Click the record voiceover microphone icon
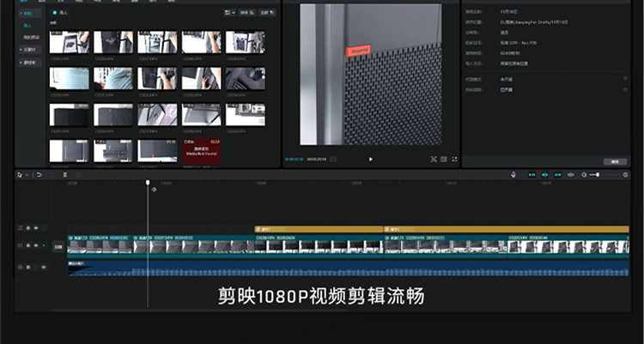Image resolution: width=644 pixels, height=344 pixels. pyautogui.click(x=513, y=175)
